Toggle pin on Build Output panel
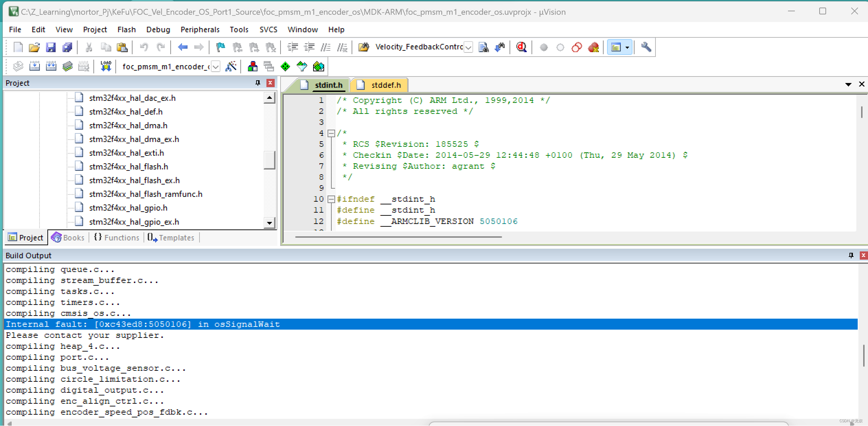868x426 pixels. (851, 255)
